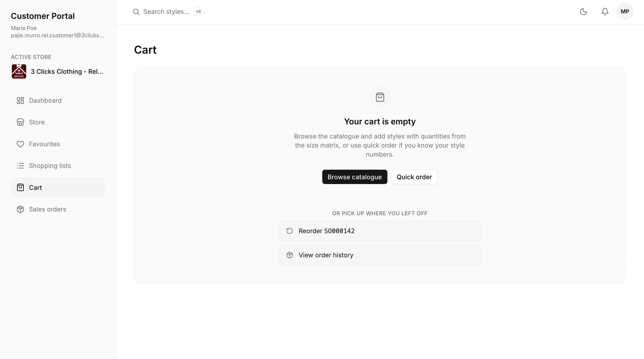Click the 3 Clicks Clothing store logo
The image size is (644, 359).
19,71
